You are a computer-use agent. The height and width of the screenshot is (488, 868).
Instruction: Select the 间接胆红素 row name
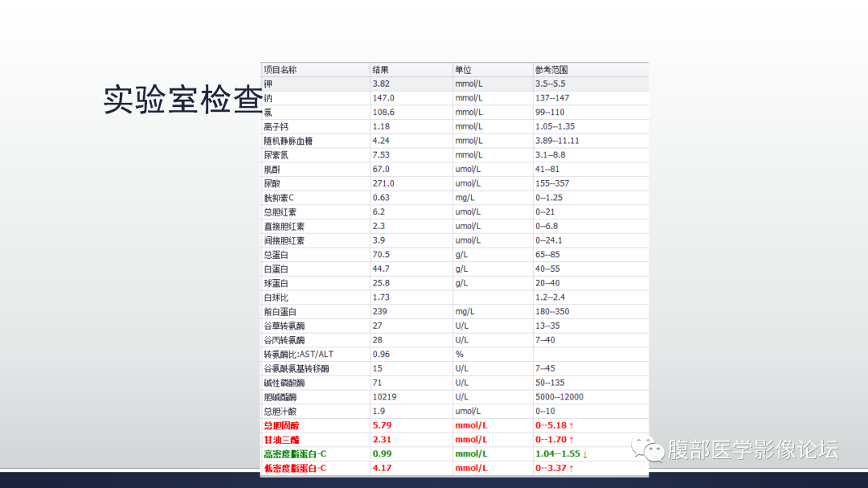point(284,240)
